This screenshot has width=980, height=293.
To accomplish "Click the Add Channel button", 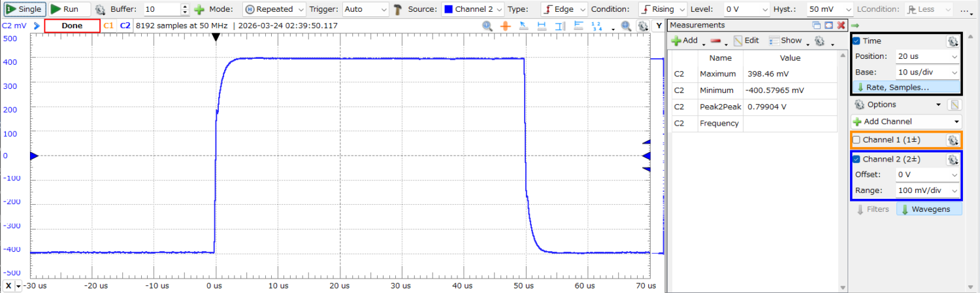I will point(906,122).
